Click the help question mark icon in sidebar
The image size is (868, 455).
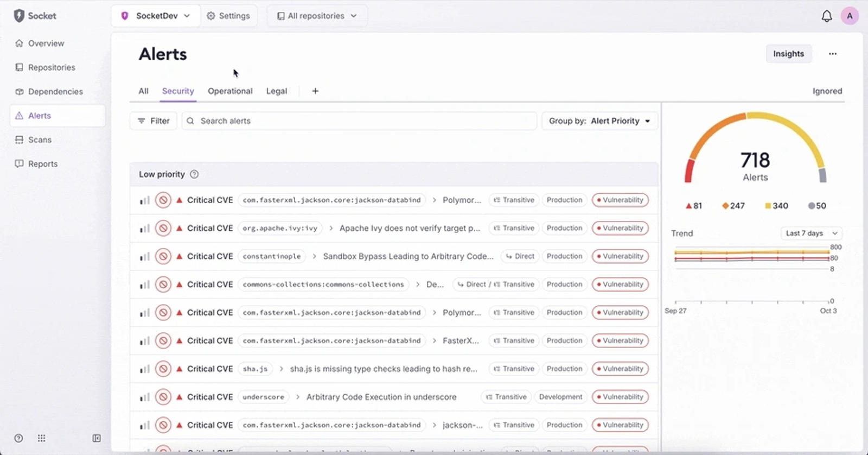tap(18, 438)
